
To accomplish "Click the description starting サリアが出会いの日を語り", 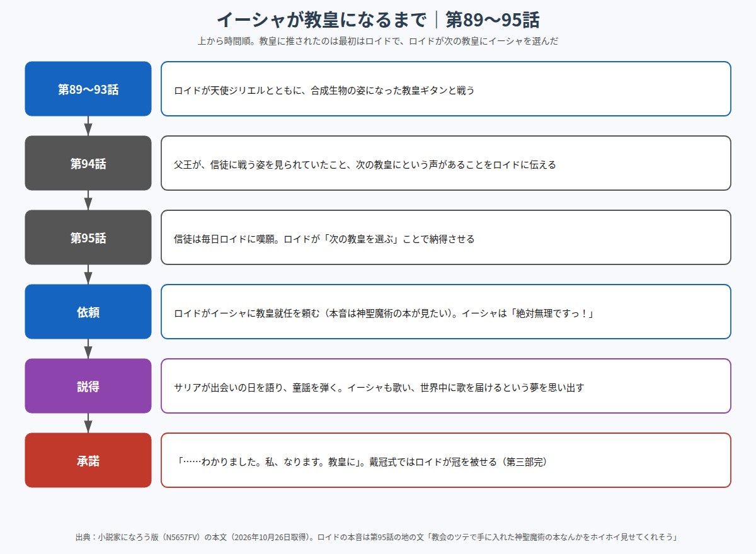I will (x=446, y=386).
